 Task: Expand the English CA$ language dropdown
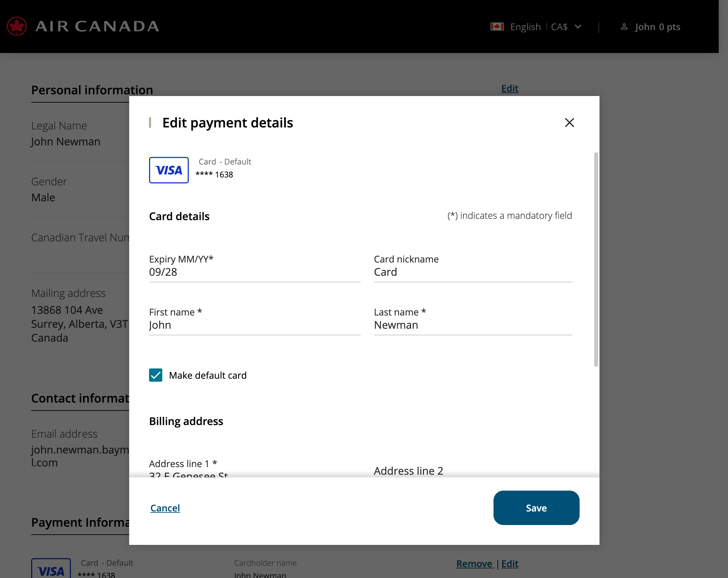click(577, 27)
